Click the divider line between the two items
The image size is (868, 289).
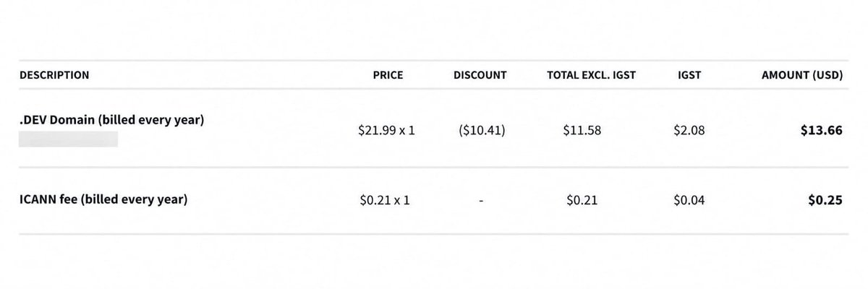(434, 168)
